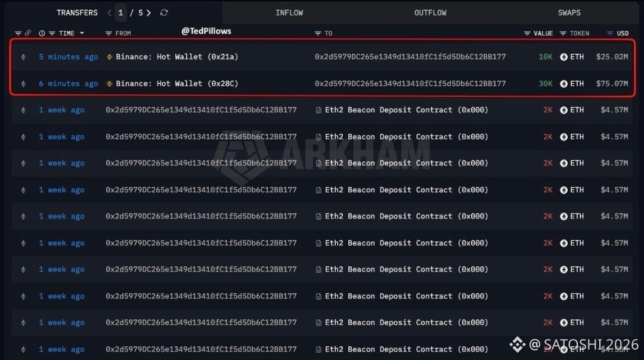The height and width of the screenshot is (360, 644).
Task: Go to next transfers page
Action: click(x=148, y=13)
